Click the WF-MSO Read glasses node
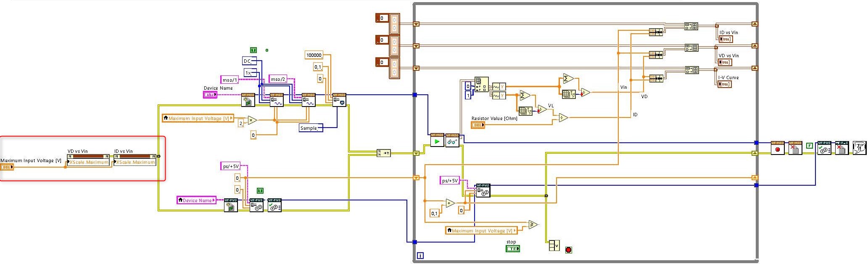This screenshot has height=264, width=868. (x=452, y=140)
